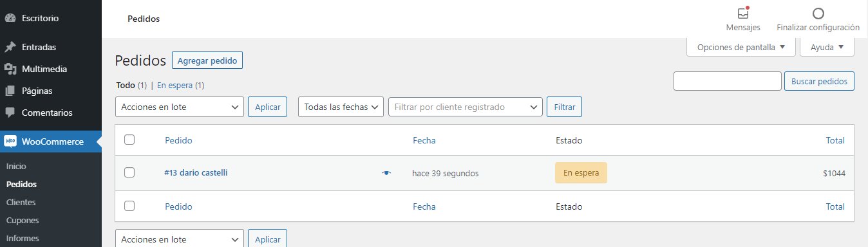Click the WooCommerce logo icon
Screen dimensions: 868x247
coord(10,142)
